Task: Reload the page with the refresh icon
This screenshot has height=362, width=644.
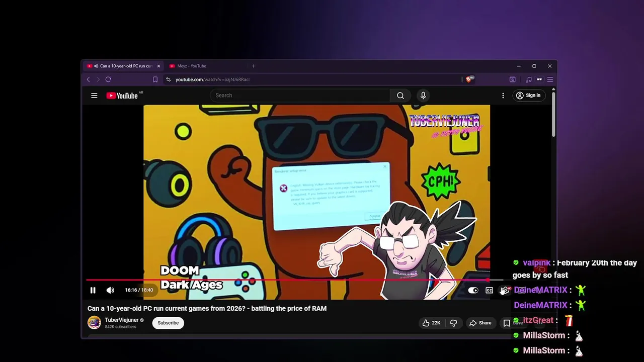Action: 108,79
